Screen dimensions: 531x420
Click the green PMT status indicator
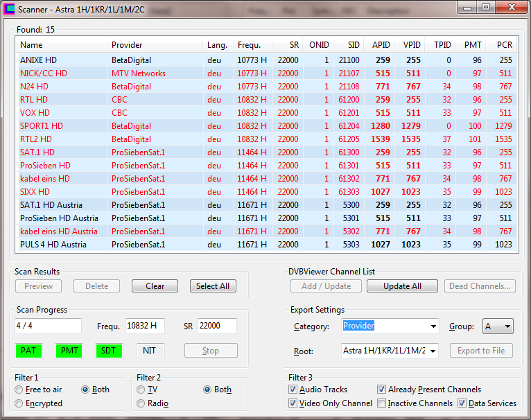[69, 351]
